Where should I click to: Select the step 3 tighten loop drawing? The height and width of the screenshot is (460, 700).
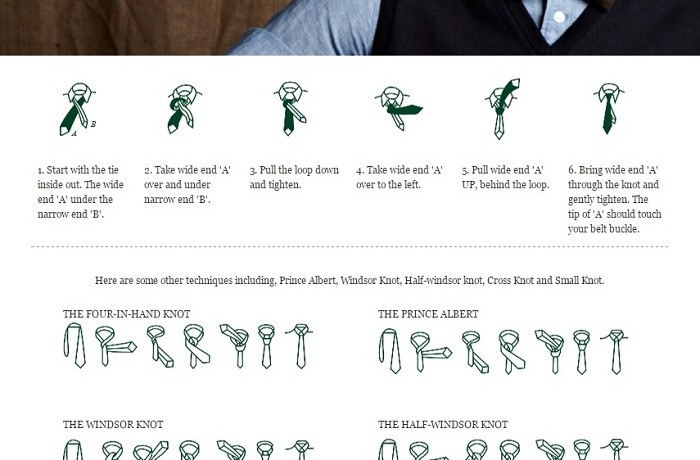pos(291,109)
